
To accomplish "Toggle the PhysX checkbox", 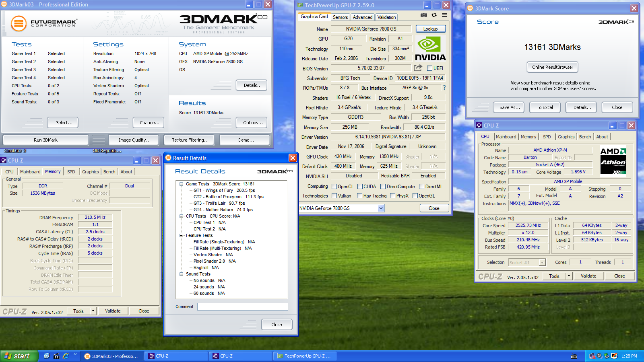I will pyautogui.click(x=393, y=196).
